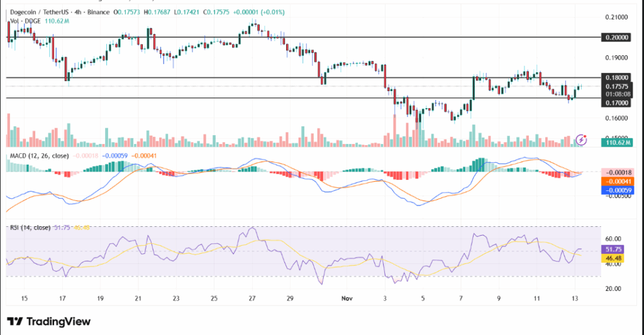The image size is (644, 335).
Task: Click the 0.17000 horizontal line price label
Action: [x=616, y=102]
